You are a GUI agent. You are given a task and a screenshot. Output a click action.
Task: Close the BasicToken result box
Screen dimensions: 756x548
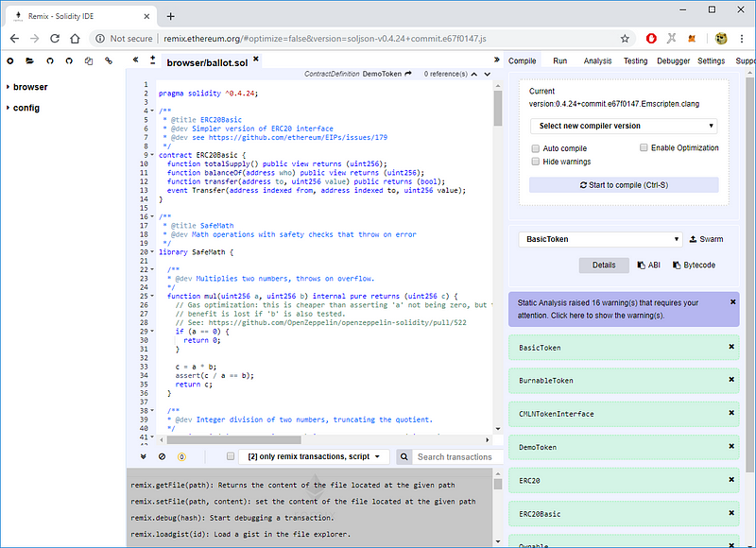[x=731, y=347]
